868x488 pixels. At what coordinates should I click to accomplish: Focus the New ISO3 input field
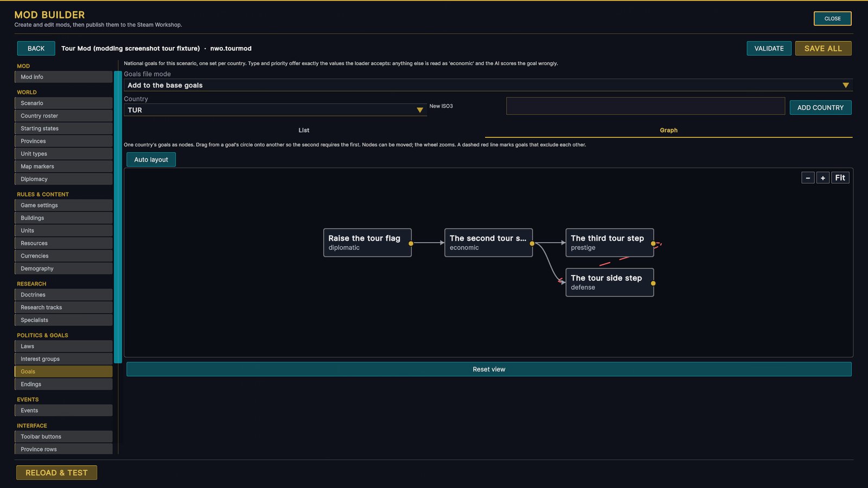(x=645, y=106)
